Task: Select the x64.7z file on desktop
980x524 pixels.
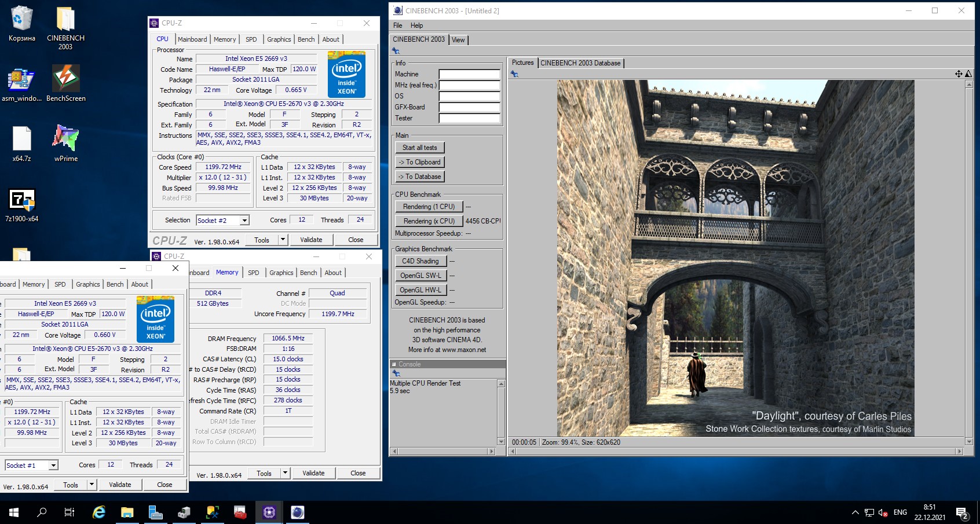Action: coord(21,144)
